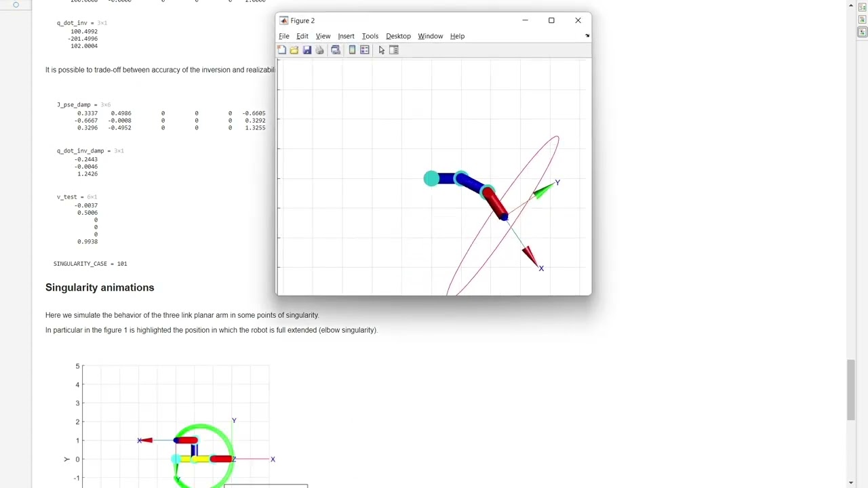
Task: Switch Live Editor to output inline view
Action: [863, 19]
